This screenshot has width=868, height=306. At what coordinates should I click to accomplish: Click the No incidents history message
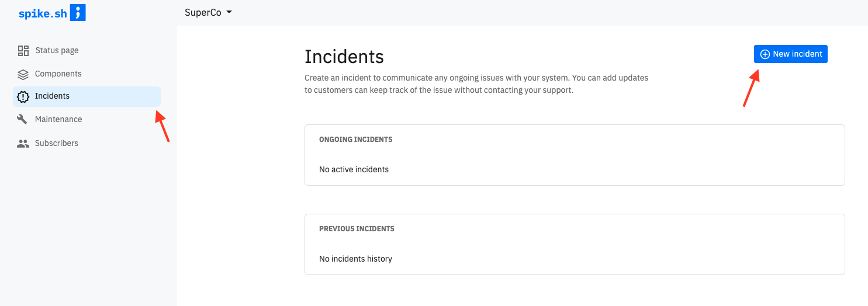[x=355, y=259]
